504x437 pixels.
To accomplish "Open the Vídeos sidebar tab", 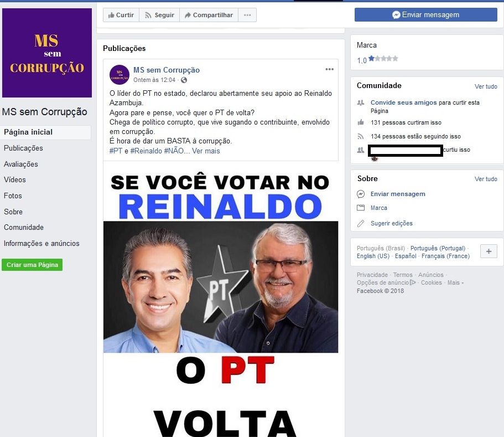I will coord(15,179).
